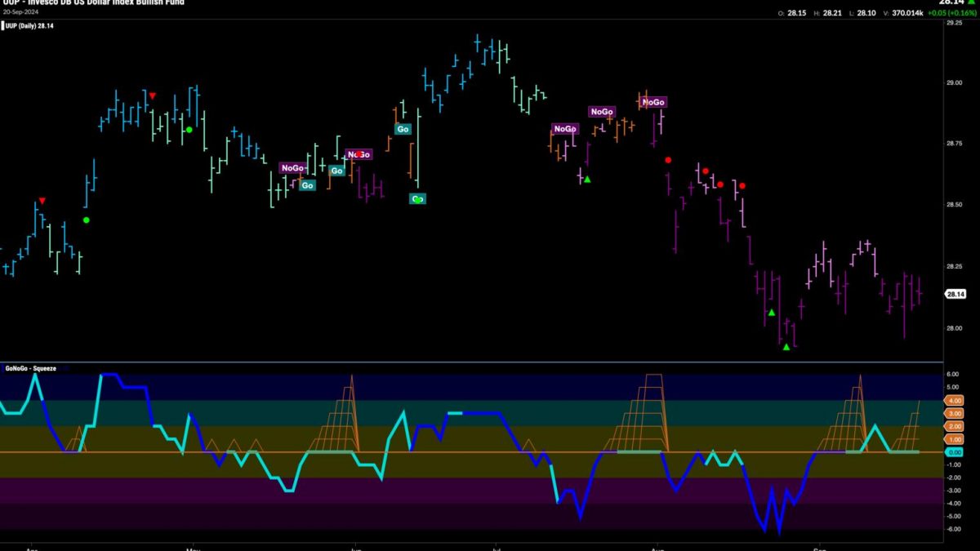Click the lowest Go label under the long aqua bar
The image size is (980, 551).
pyautogui.click(x=418, y=198)
